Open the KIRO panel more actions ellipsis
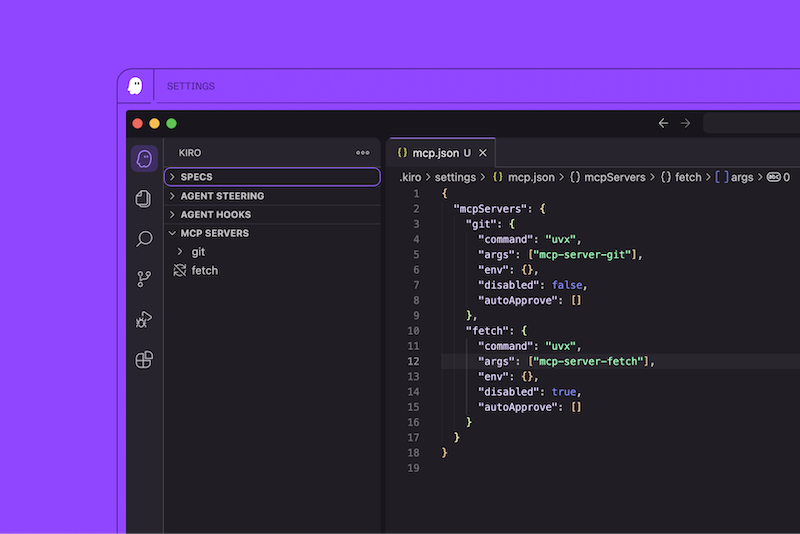 pyautogui.click(x=363, y=153)
